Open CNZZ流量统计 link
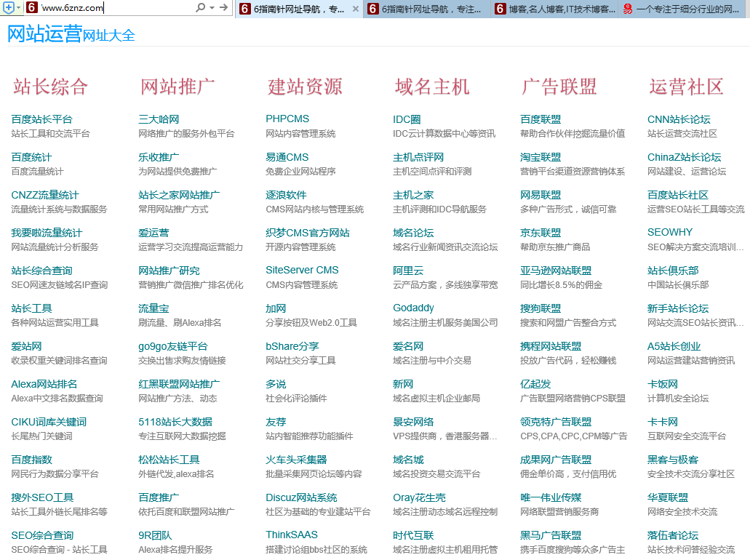The image size is (750, 560). 45,195
